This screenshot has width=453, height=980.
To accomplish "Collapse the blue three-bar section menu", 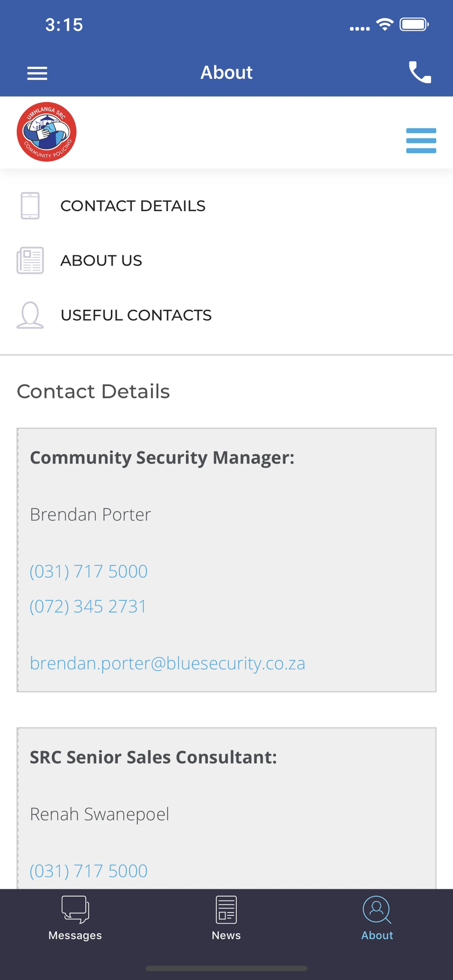I will pyautogui.click(x=421, y=141).
